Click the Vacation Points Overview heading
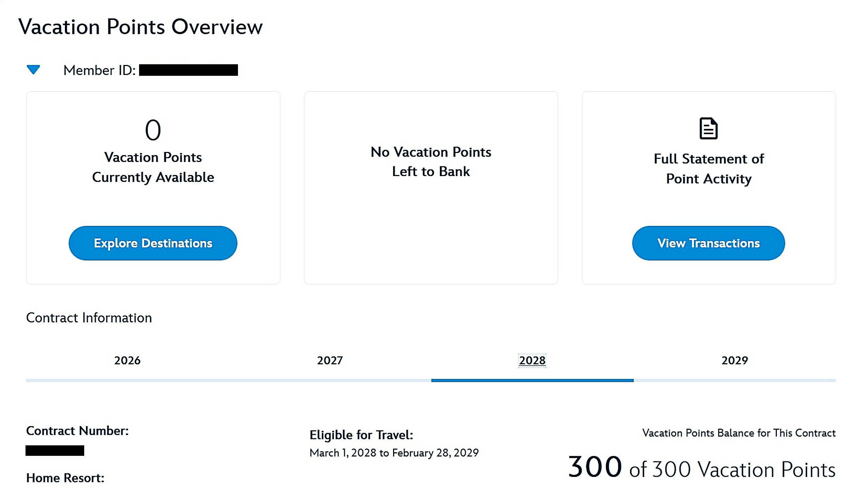 [140, 27]
